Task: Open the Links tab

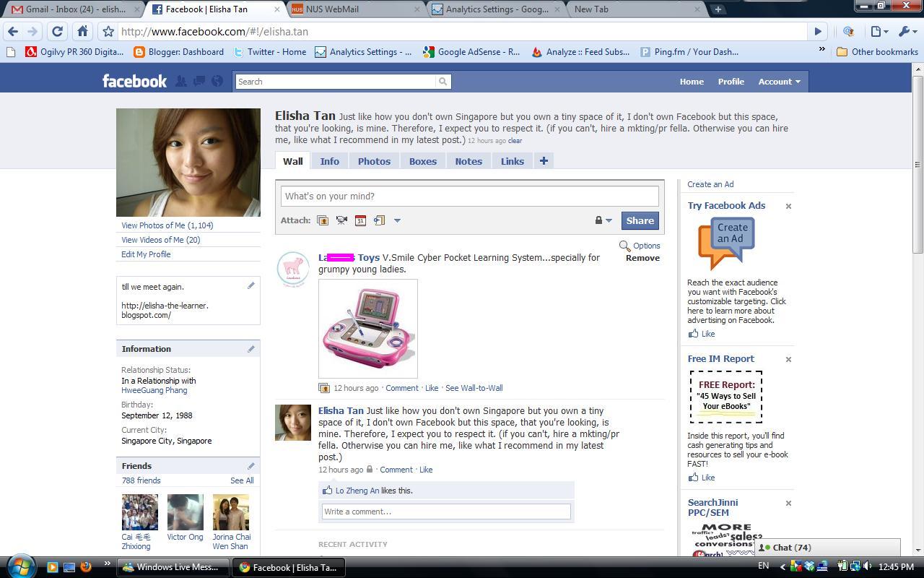Action: pos(513,161)
